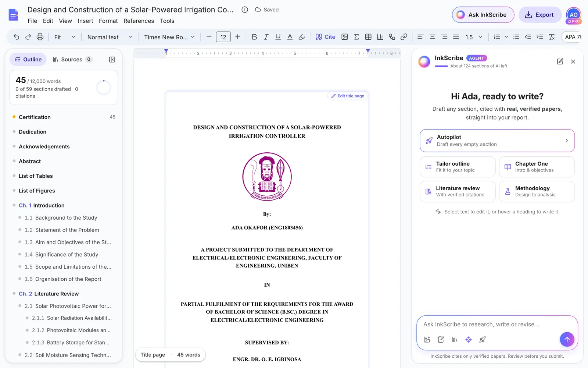Expand the numbered list options arrow

[506, 37]
